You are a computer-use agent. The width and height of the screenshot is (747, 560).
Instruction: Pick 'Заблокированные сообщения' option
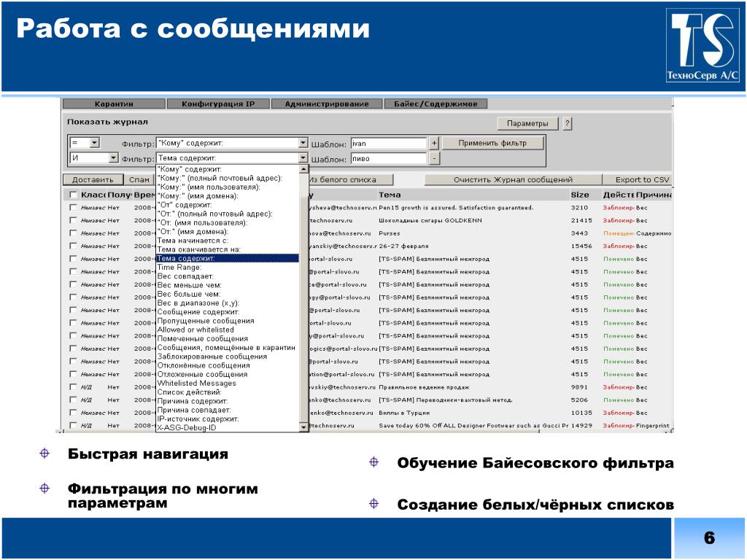(228, 356)
